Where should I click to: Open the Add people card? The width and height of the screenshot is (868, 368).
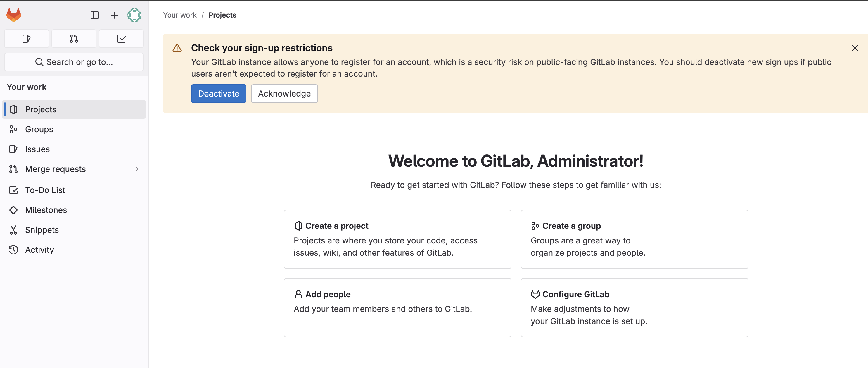point(397,308)
